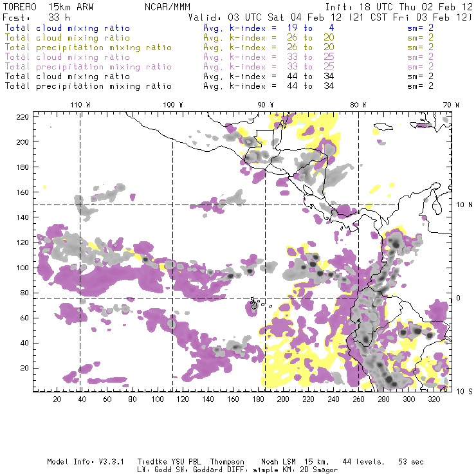Viewport: 476px width, 476px height.
Task: Click the 'YSU PBL' footer text
Action: pyautogui.click(x=186, y=462)
